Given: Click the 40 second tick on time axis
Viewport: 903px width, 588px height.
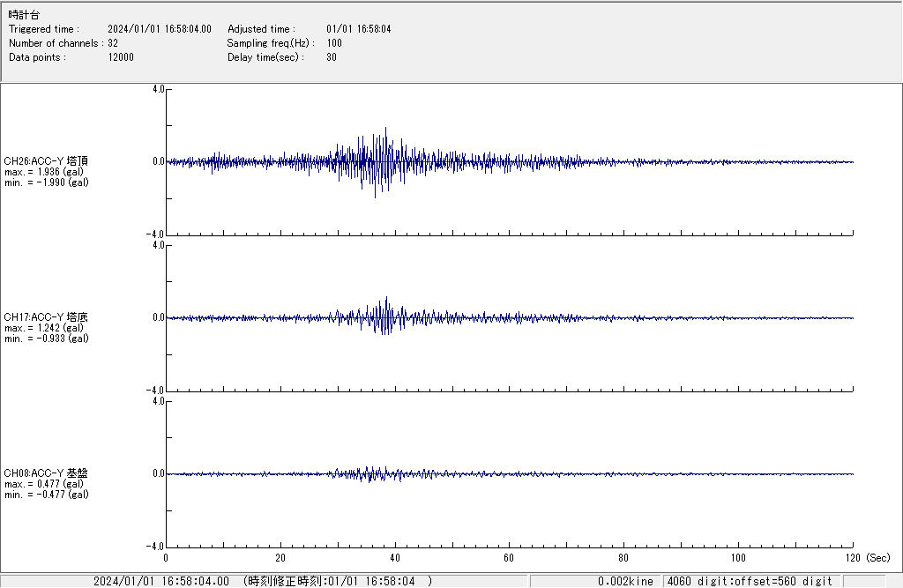Looking at the screenshot, I should [394, 558].
